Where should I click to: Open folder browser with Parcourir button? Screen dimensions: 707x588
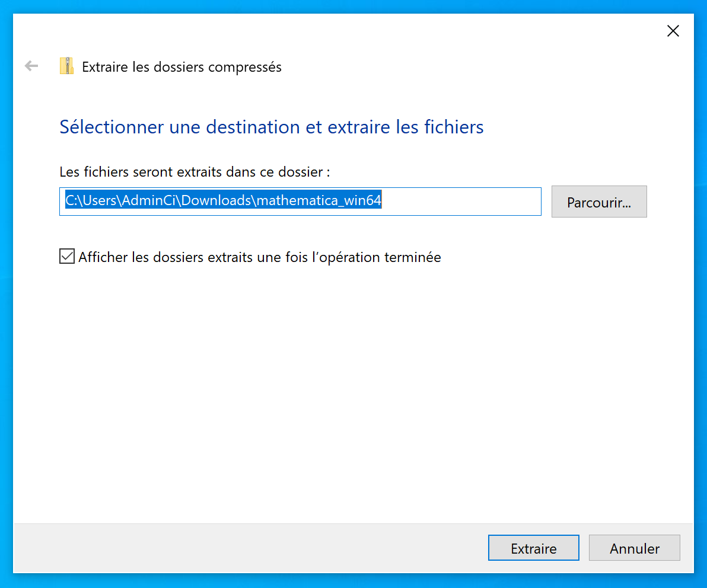[598, 202]
